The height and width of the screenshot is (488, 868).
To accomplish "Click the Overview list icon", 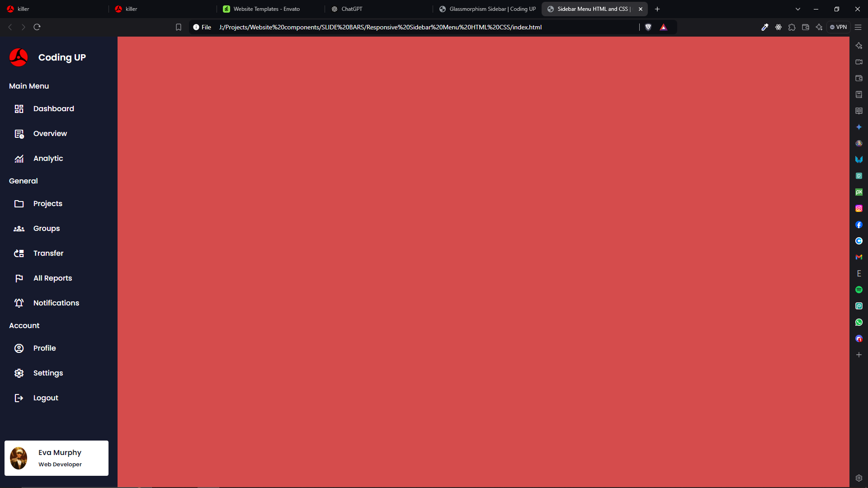I will [x=19, y=134].
